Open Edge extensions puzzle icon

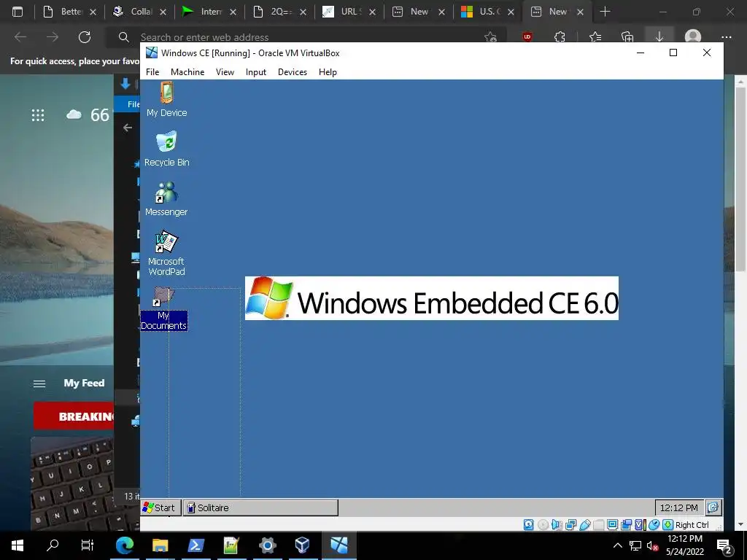[x=560, y=36]
